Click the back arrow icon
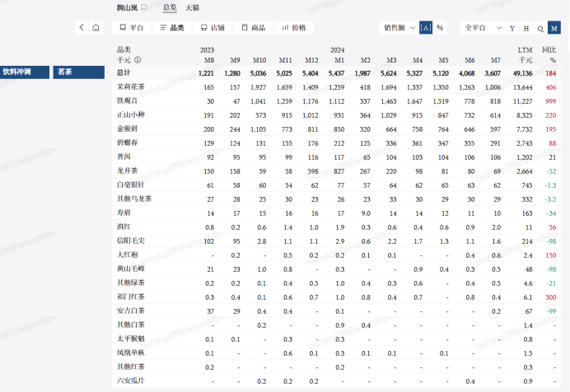The height and width of the screenshot is (392, 570). (82, 27)
